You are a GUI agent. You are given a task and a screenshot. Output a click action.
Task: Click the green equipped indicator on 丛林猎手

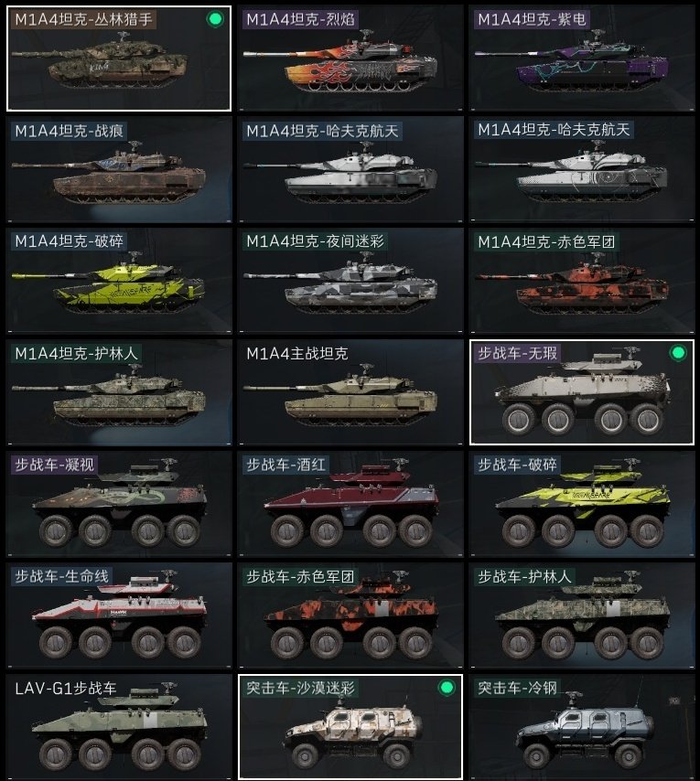point(215,19)
